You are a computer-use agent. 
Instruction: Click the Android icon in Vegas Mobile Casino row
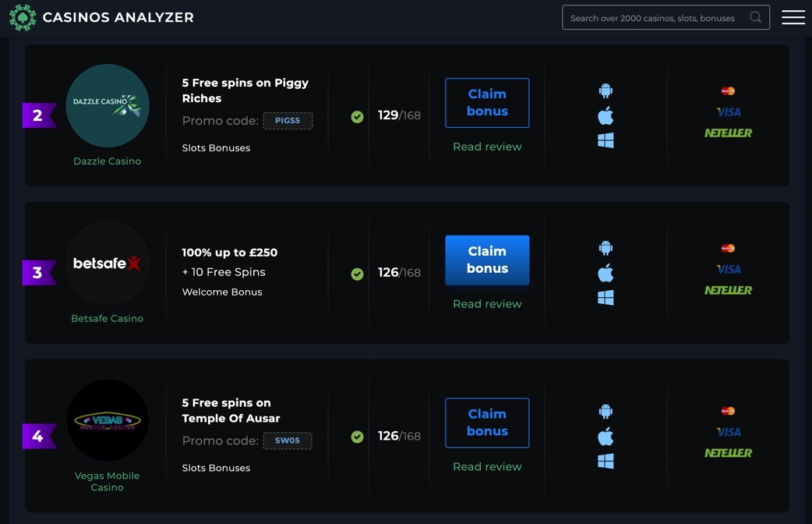click(605, 412)
